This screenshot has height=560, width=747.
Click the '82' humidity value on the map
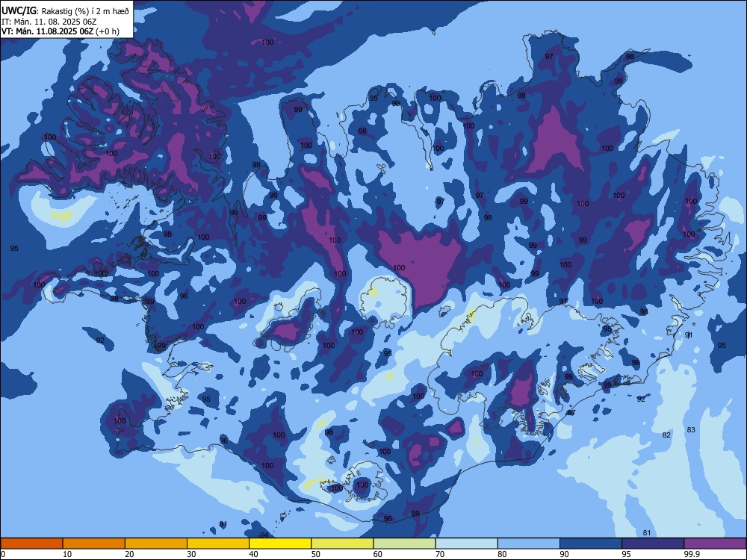point(666,435)
